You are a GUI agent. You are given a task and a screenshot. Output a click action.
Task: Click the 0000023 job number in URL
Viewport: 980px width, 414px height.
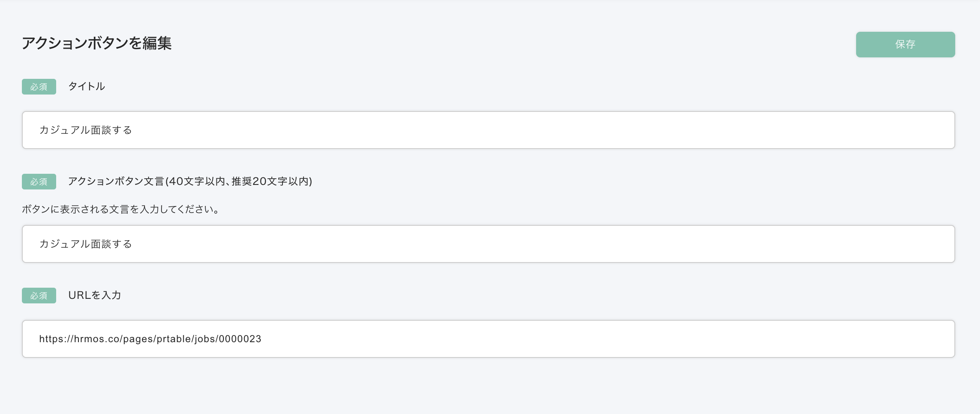(240, 339)
